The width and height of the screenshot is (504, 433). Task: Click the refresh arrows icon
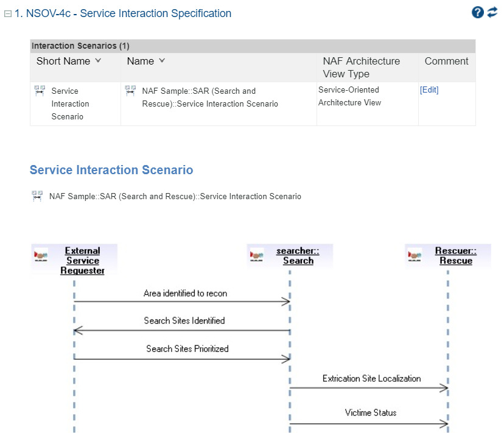(x=492, y=13)
